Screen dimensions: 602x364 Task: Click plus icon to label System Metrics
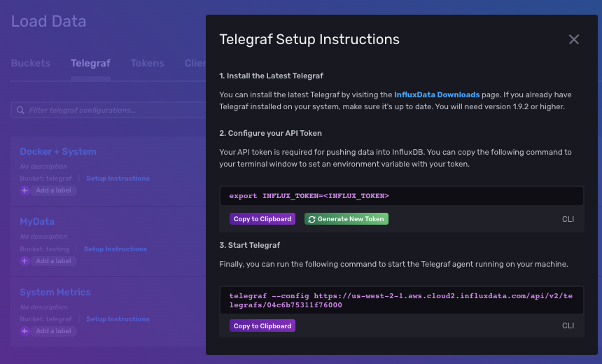(x=24, y=331)
